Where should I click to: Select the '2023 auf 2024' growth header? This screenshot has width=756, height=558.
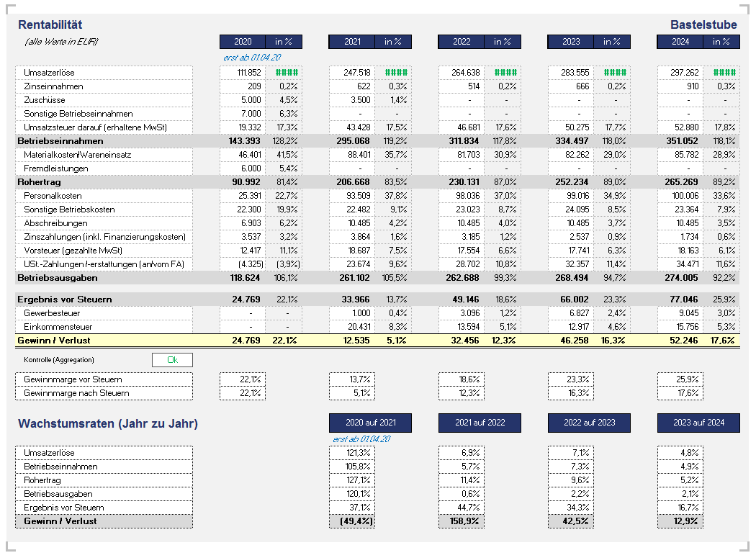[x=698, y=423]
